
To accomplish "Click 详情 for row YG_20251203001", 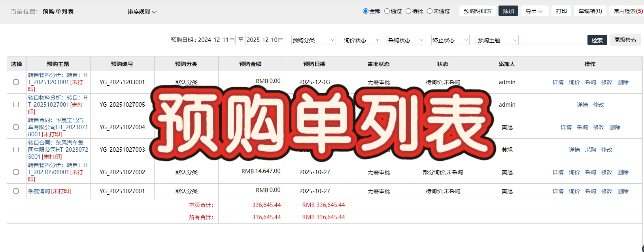I will pos(558,82).
